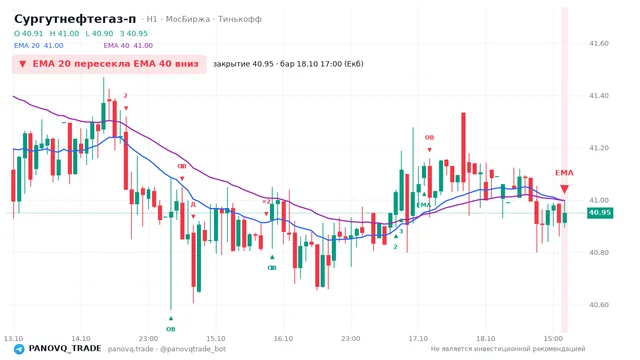Select the red '×2' signal marker
Screen dimensions: 640x360
tap(266, 201)
